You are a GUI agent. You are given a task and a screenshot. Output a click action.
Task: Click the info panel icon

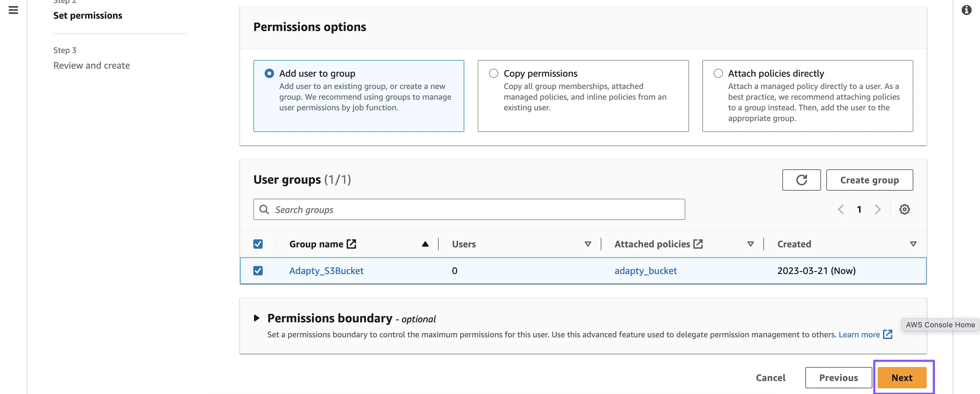coord(966,10)
